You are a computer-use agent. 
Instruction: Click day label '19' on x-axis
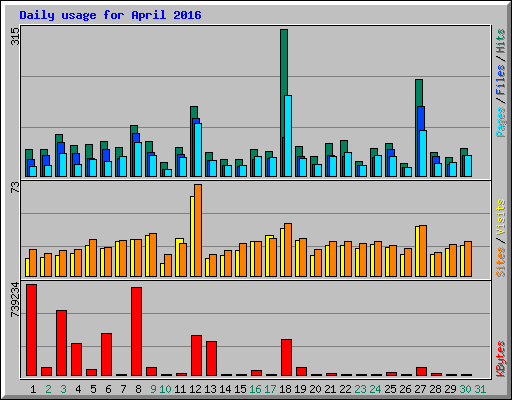tap(300, 389)
